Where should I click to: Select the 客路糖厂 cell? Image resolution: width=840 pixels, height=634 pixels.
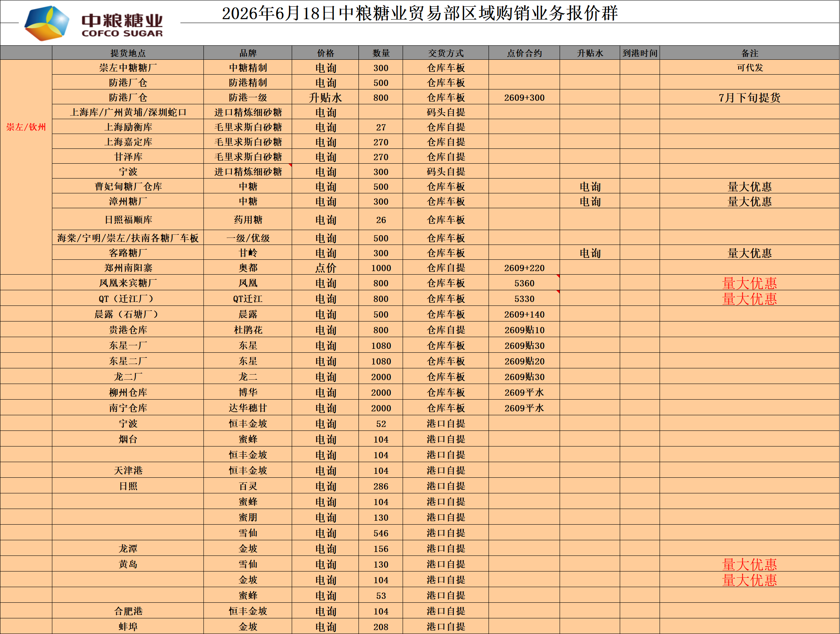pos(128,253)
